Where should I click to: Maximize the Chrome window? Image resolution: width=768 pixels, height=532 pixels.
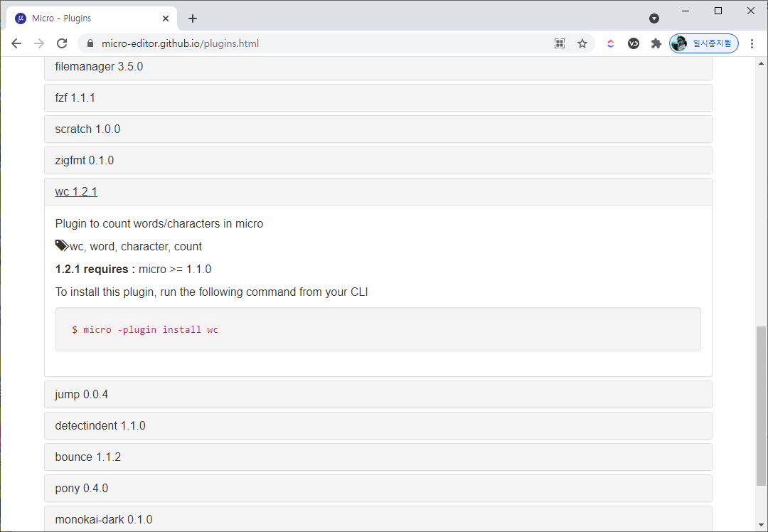(718, 11)
